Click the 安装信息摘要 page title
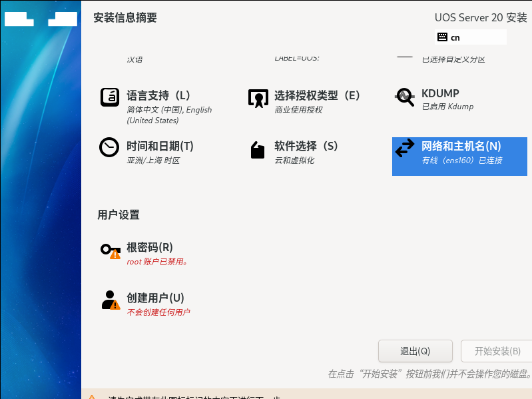This screenshot has height=399, width=532. coord(125,17)
